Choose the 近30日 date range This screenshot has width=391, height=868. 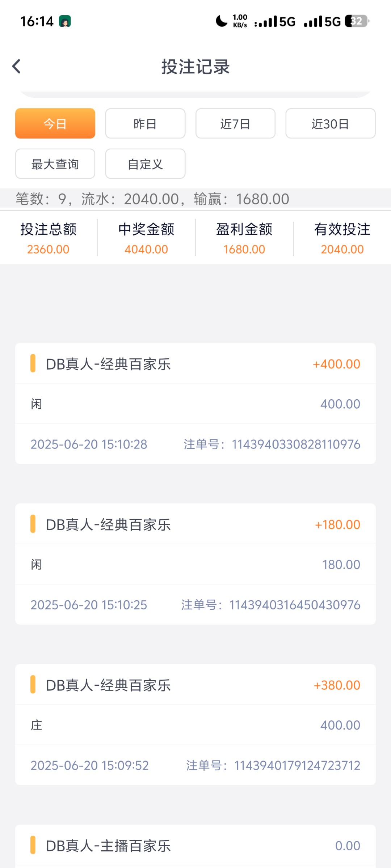330,124
